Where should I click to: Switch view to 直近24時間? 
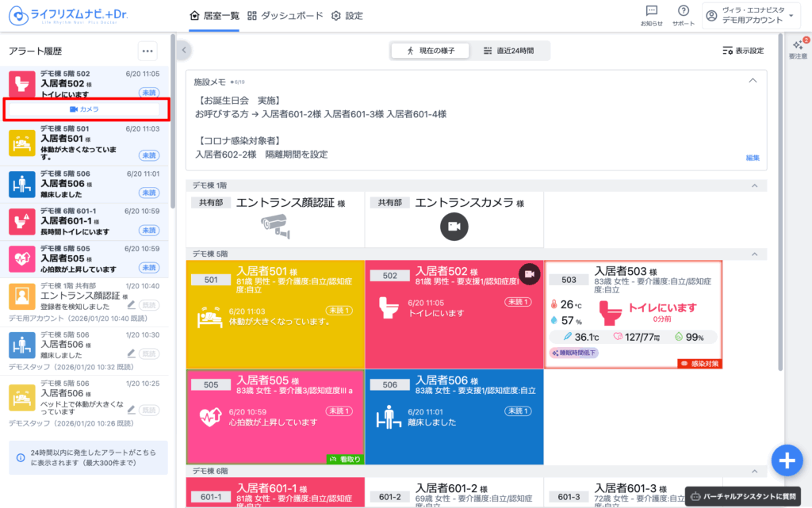coord(509,51)
